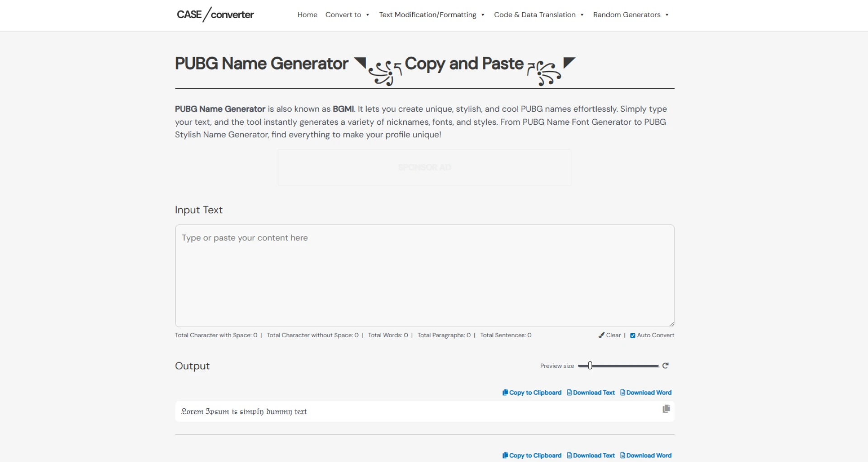
Task: Click the Download Word document icon
Action: tap(622, 392)
